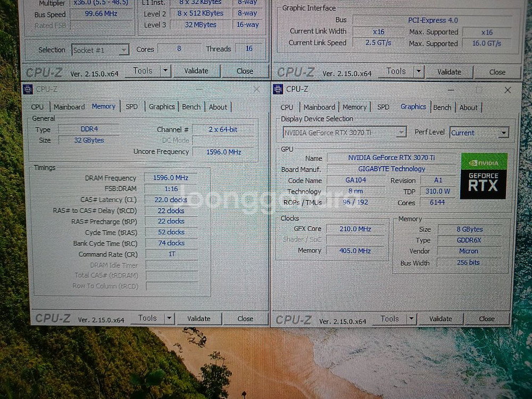The image size is (532, 399).
Task: Open Perf Level Current dropdown
Action: pyautogui.click(x=479, y=132)
